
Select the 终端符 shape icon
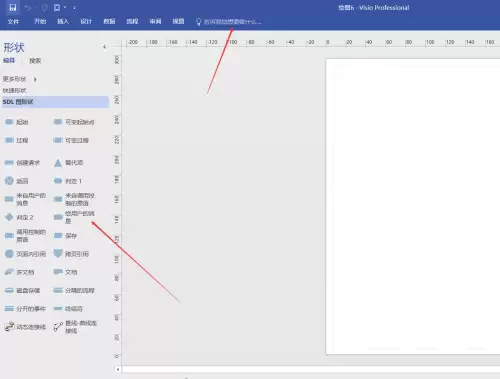tap(58, 309)
